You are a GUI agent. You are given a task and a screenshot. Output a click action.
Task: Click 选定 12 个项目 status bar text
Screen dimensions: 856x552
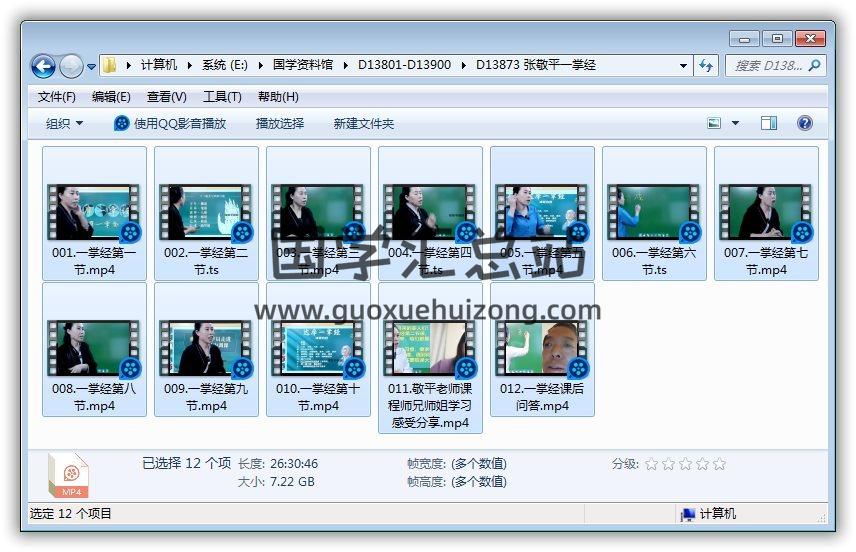[70, 514]
